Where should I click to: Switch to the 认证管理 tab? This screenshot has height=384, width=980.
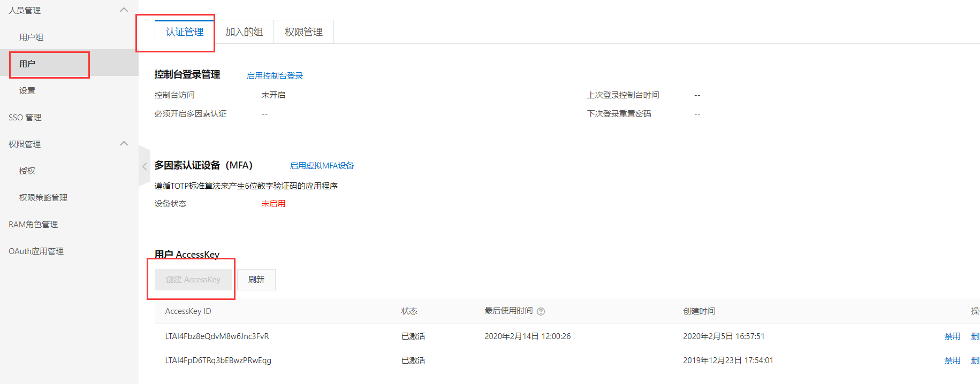tap(185, 32)
